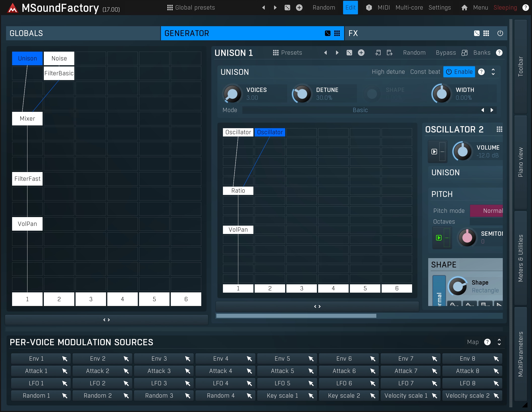This screenshot has height=412, width=532.
Task: Click the Detune knob
Action: [302, 94]
